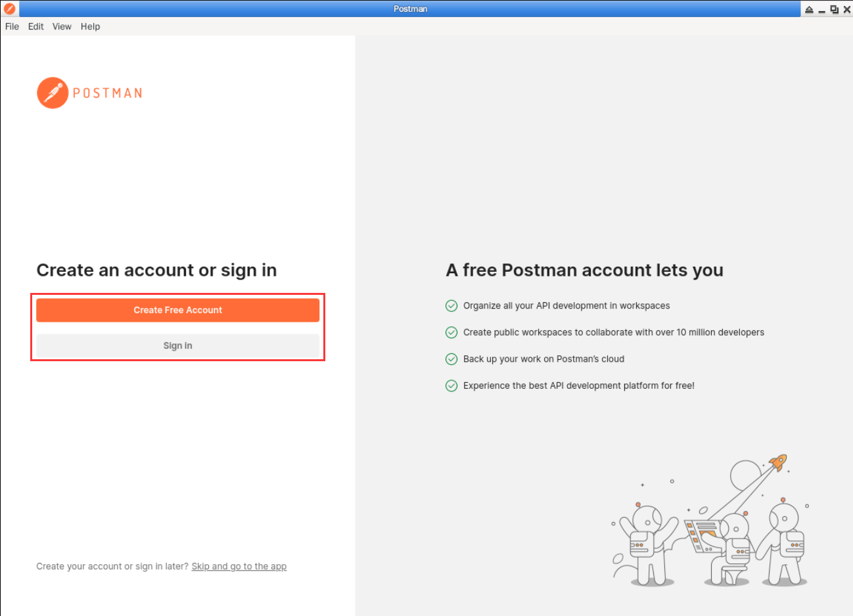Screen dimensions: 853x616
Task: Click the orange rocket illustration
Action: (x=778, y=462)
